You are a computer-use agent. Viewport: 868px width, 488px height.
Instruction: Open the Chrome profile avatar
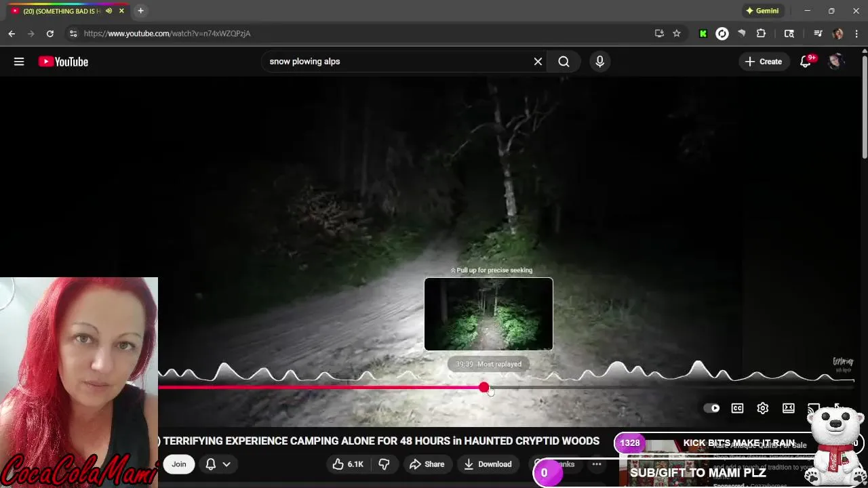click(x=838, y=33)
